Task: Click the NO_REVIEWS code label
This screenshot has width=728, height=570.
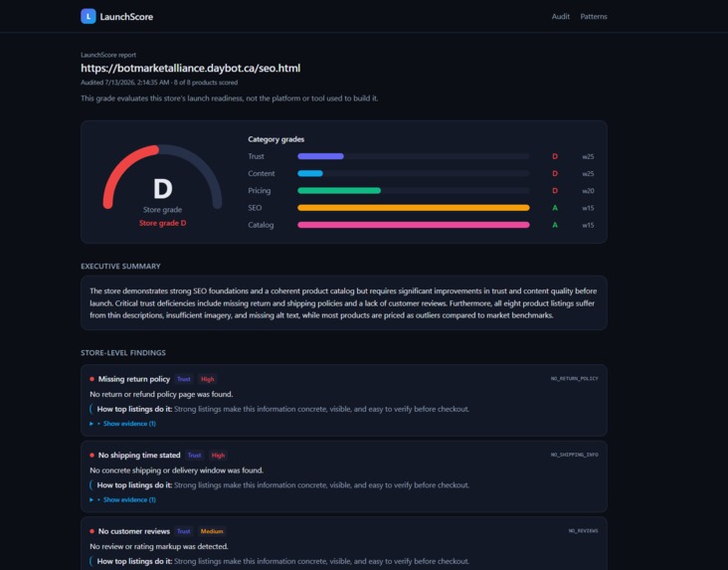Action: click(583, 531)
